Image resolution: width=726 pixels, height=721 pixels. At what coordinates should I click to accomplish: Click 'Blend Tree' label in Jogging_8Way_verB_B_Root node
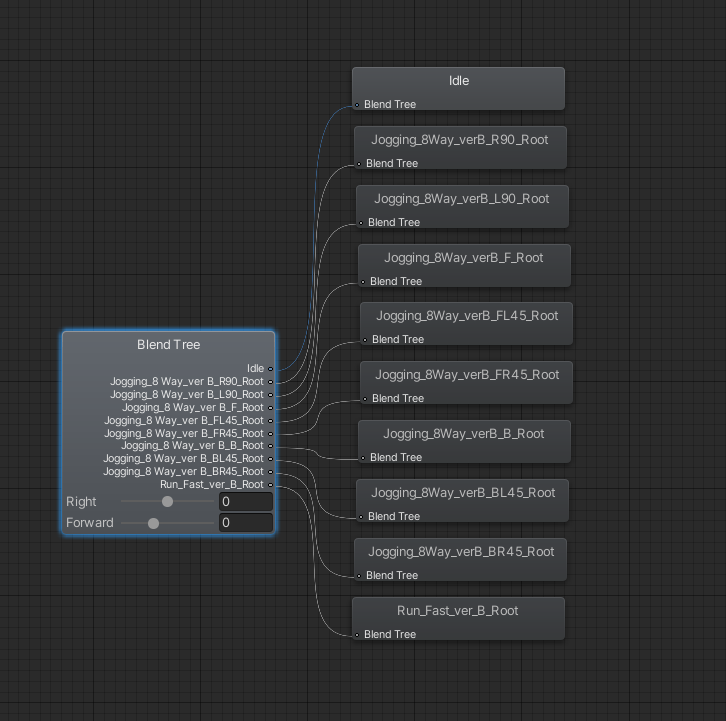click(x=396, y=458)
